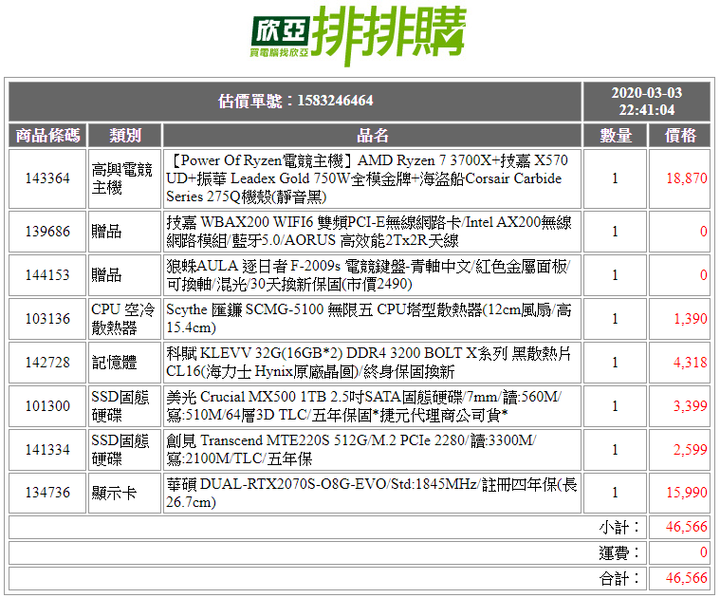
Task: Select category 顯示卡
Action: tap(114, 493)
